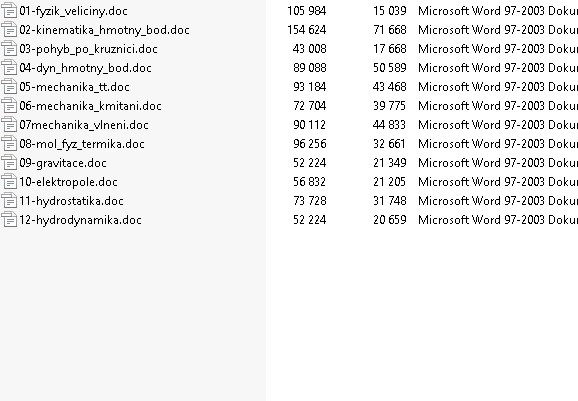The width and height of the screenshot is (578, 401).
Task: Select packed size 17 668
Action: 390,49
